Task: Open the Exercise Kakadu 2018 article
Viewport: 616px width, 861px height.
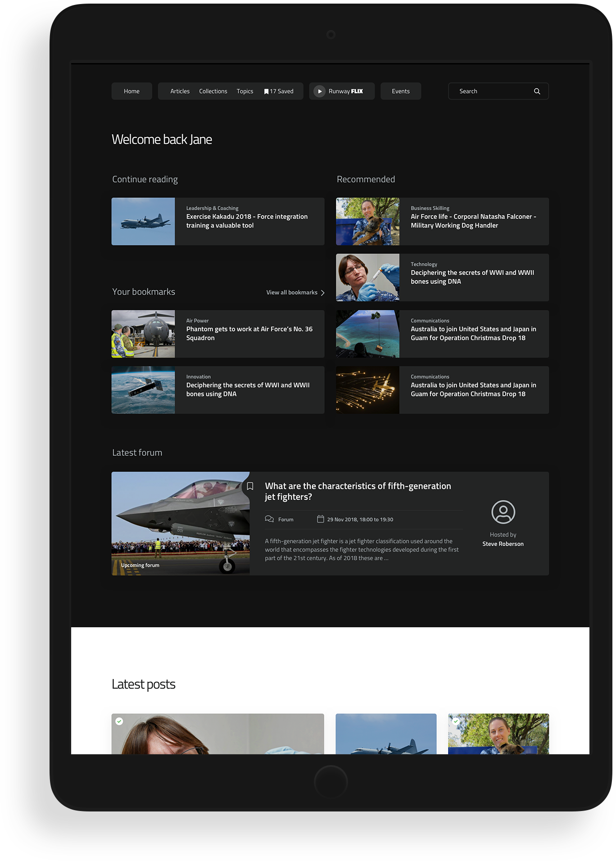Action: click(247, 221)
